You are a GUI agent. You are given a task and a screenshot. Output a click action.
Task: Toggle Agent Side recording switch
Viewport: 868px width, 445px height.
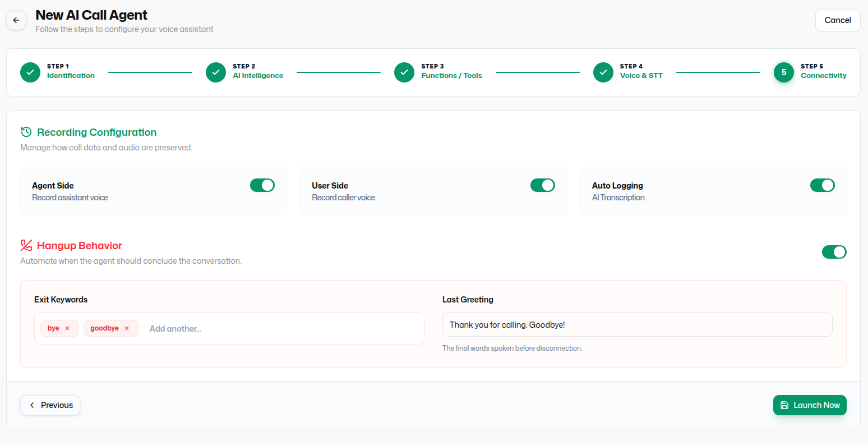coord(262,185)
